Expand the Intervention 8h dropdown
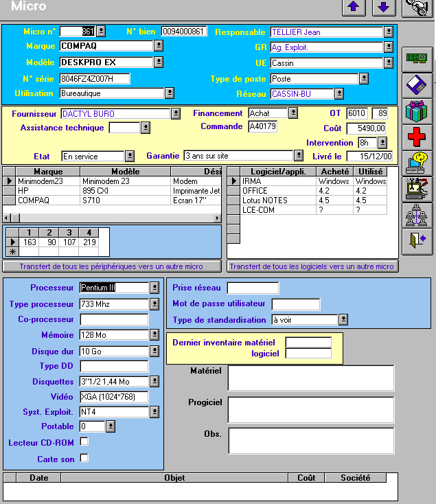This screenshot has height=504, width=436. pyautogui.click(x=382, y=142)
